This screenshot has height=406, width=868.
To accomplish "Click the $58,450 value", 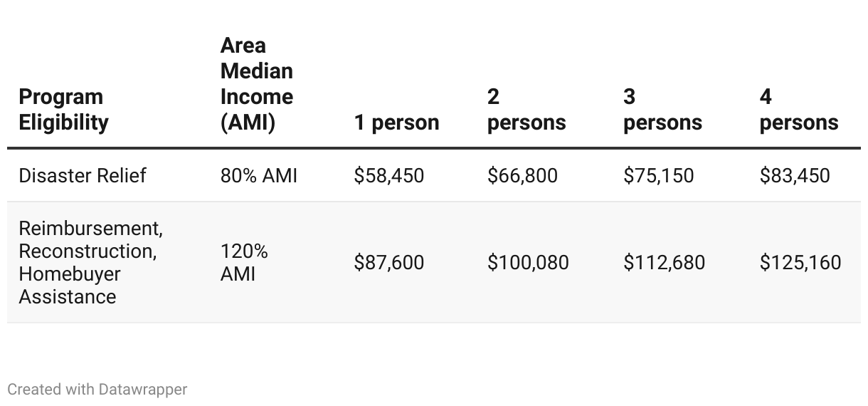I will coord(388,175).
